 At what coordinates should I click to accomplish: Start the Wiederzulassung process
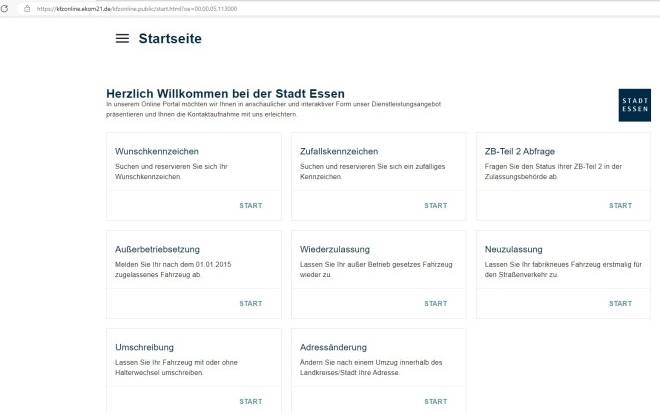pyautogui.click(x=435, y=303)
